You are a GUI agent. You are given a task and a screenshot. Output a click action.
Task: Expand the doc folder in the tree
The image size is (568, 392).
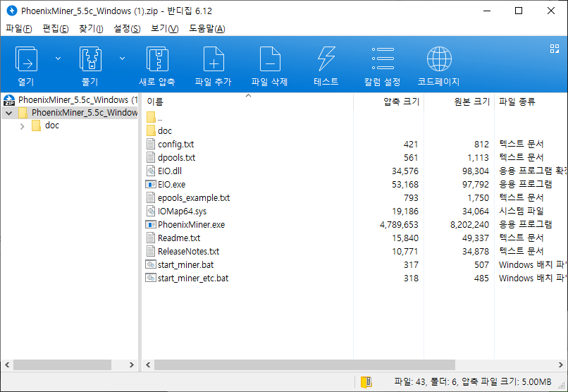click(x=23, y=126)
